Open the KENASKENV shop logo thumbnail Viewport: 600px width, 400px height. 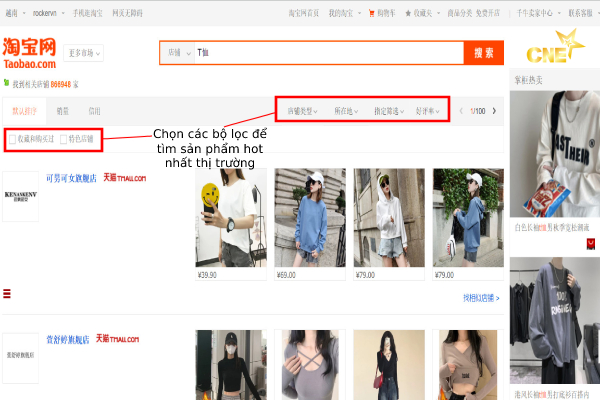tap(21, 196)
